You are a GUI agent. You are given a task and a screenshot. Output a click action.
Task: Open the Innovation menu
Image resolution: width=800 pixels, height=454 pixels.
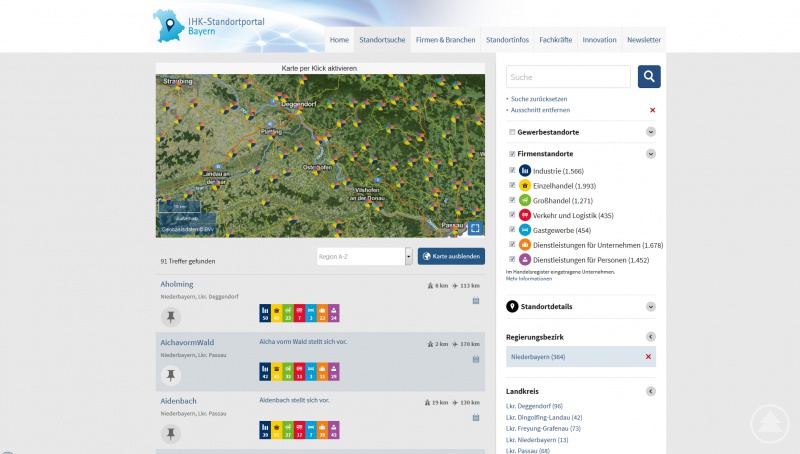coord(599,40)
